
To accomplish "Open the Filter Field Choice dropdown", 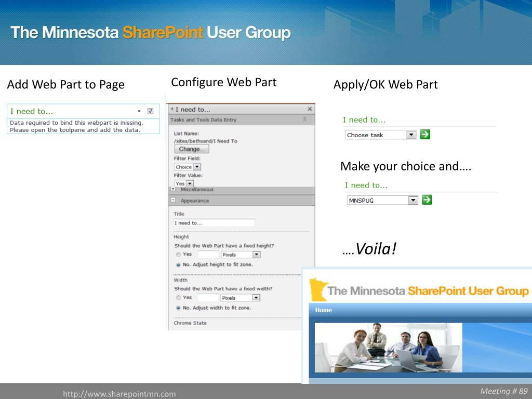I will pos(197,167).
